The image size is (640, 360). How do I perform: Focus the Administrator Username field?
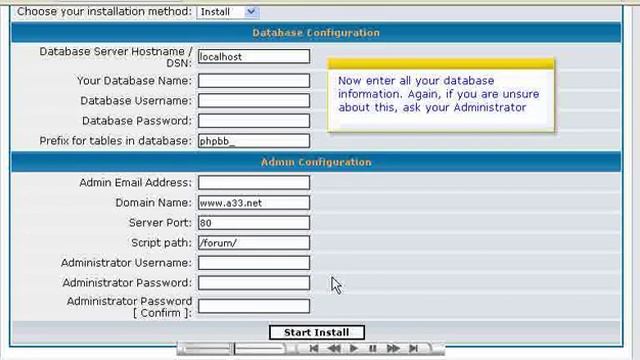pyautogui.click(x=254, y=262)
